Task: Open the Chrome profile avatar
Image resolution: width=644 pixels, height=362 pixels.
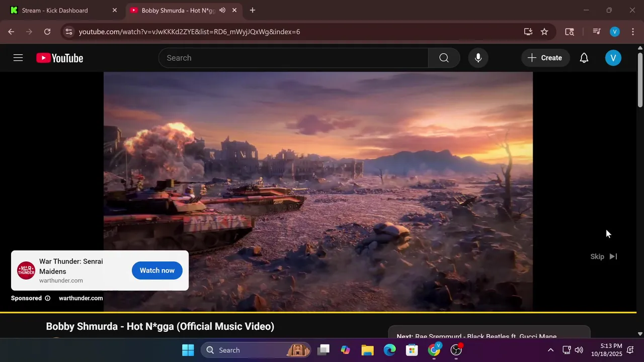Action: click(615, 32)
